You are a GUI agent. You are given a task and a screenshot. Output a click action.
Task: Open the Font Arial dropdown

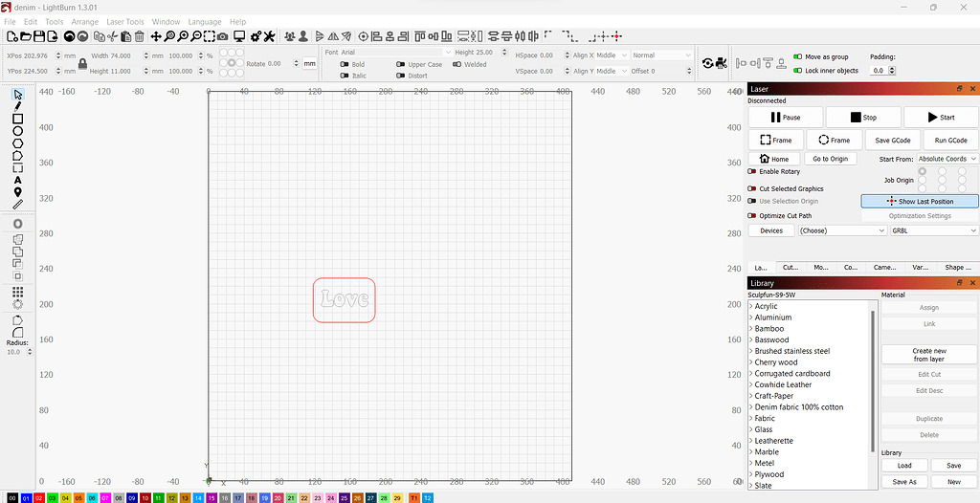tap(397, 53)
